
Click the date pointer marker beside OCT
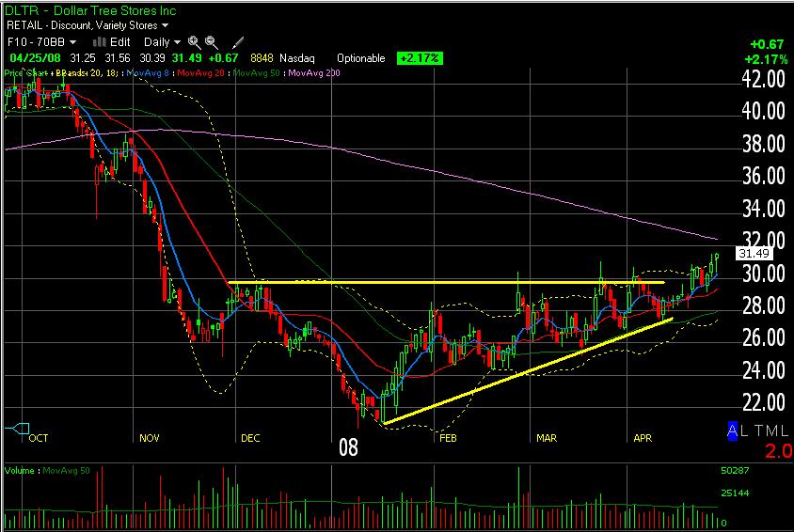click(17, 430)
